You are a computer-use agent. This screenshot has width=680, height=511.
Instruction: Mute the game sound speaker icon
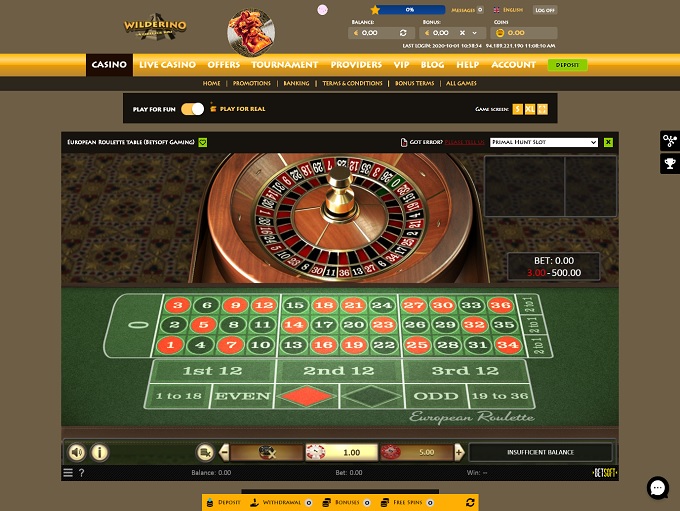click(77, 452)
